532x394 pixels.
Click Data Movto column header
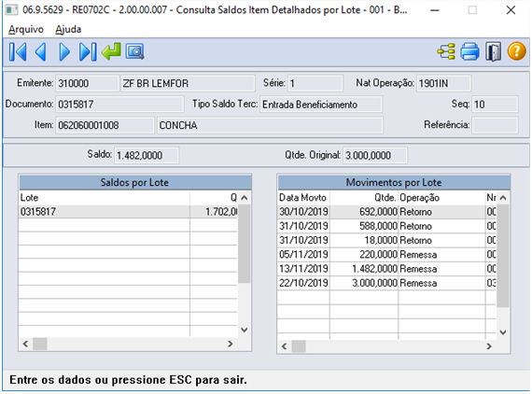pos(303,198)
